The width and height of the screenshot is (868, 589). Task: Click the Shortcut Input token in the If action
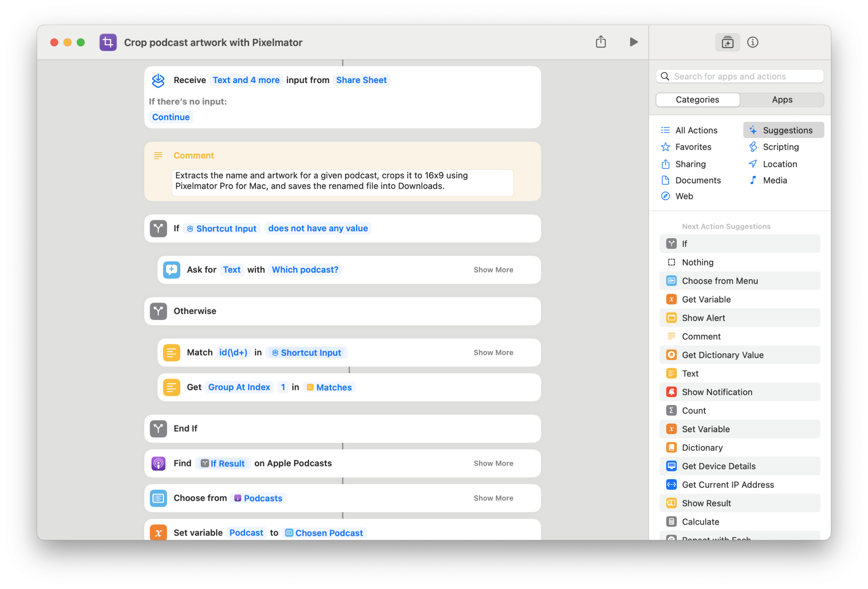point(221,228)
